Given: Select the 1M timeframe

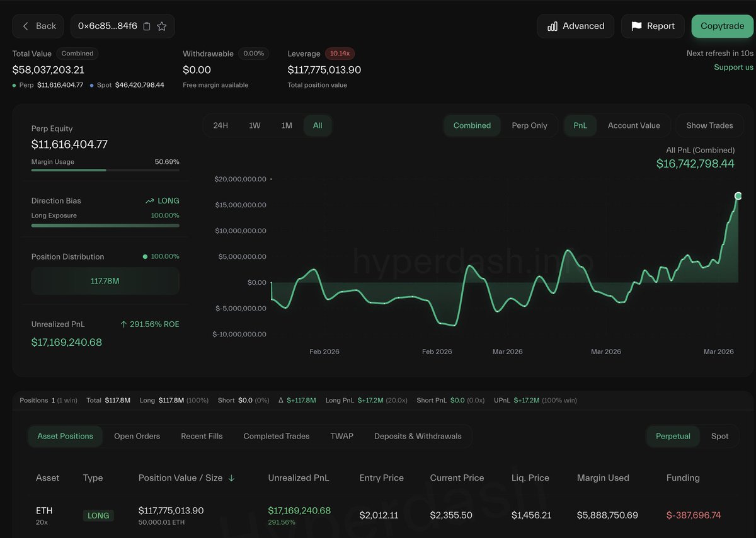Looking at the screenshot, I should pyautogui.click(x=287, y=125).
